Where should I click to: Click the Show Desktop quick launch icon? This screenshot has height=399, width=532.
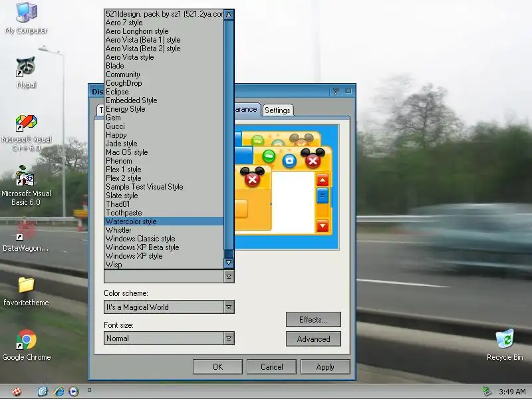click(x=43, y=392)
